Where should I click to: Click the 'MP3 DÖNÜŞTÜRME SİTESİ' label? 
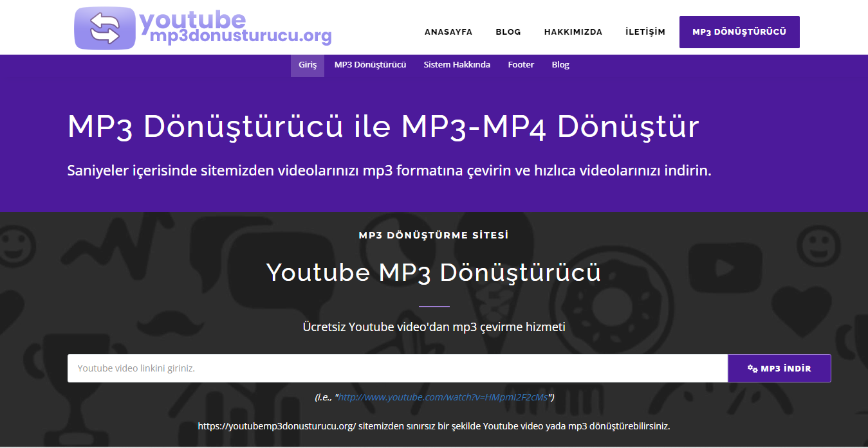434,235
